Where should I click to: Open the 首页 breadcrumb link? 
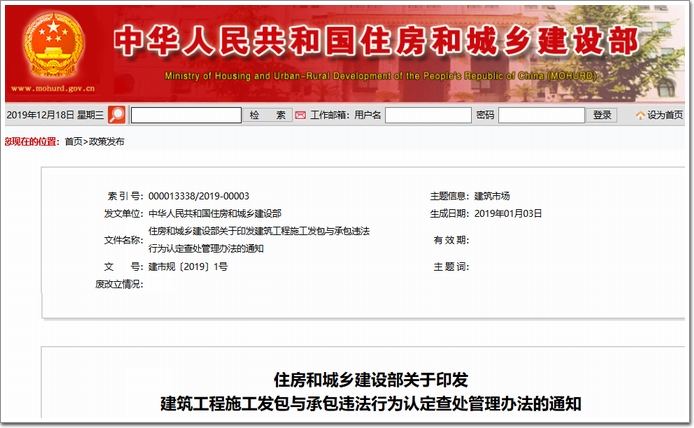point(73,142)
